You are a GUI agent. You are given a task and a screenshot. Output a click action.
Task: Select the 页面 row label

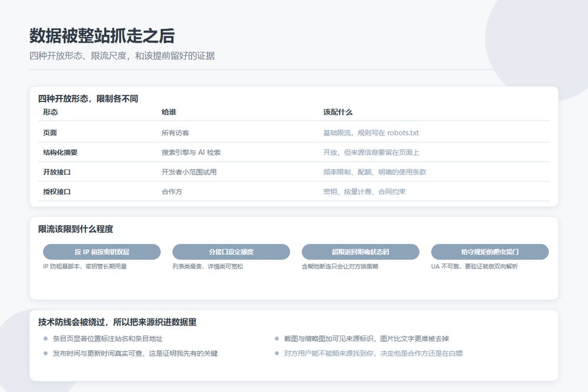pos(50,132)
